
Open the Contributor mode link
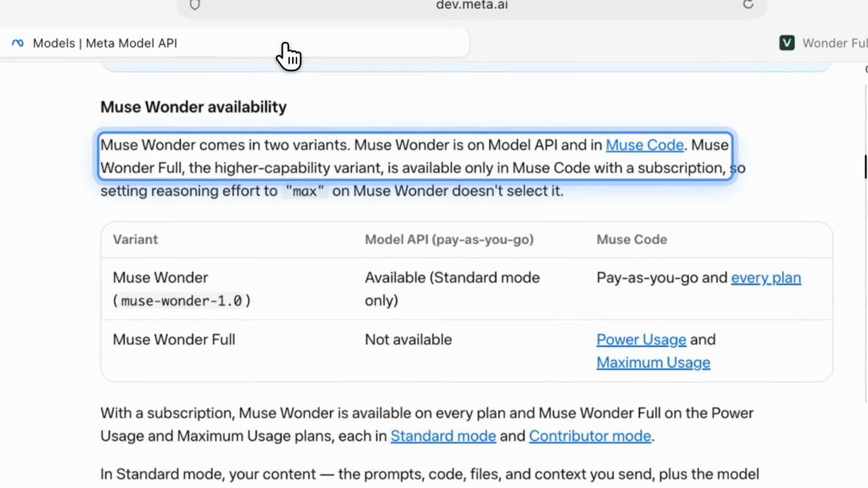pyautogui.click(x=589, y=436)
